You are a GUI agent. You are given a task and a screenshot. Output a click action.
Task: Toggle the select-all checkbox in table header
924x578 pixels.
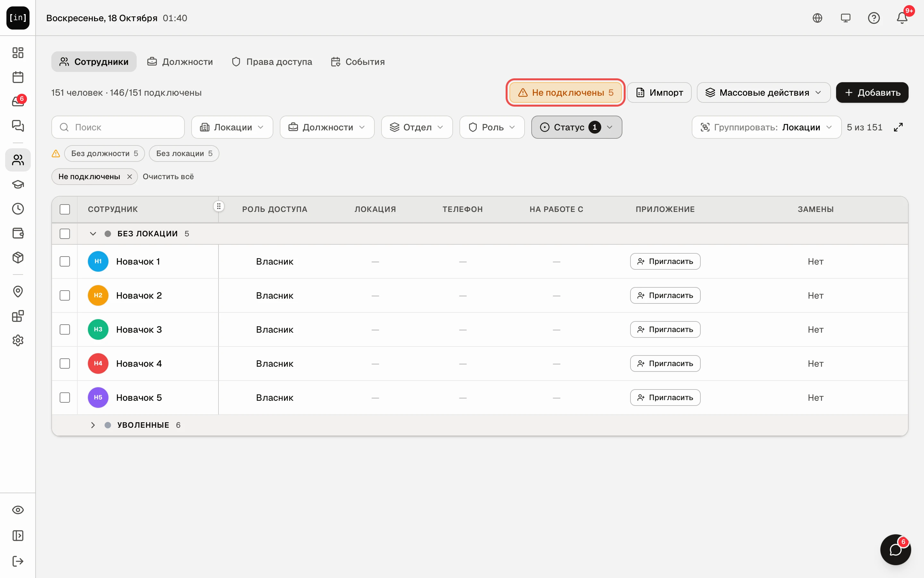coord(65,209)
